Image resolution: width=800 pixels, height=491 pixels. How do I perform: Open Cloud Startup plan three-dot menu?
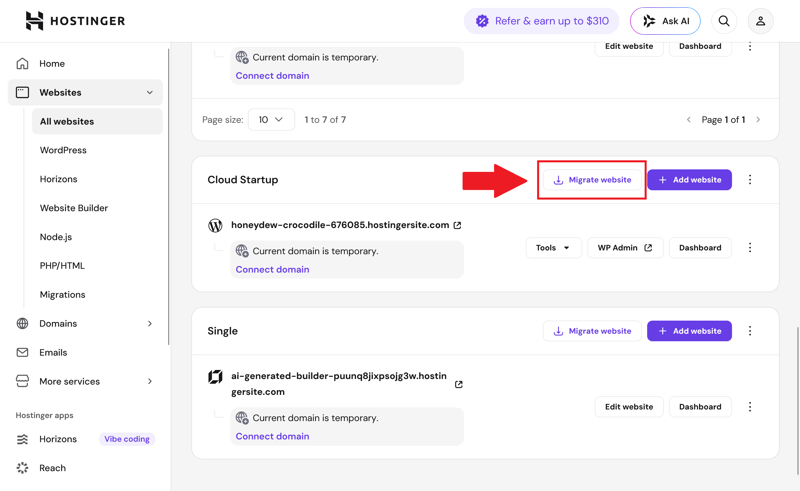[750, 180]
